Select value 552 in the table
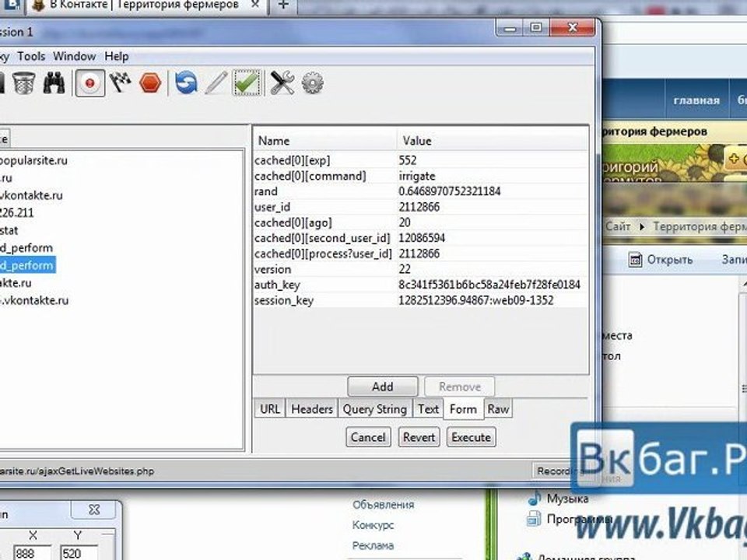747x560 pixels. tap(408, 160)
